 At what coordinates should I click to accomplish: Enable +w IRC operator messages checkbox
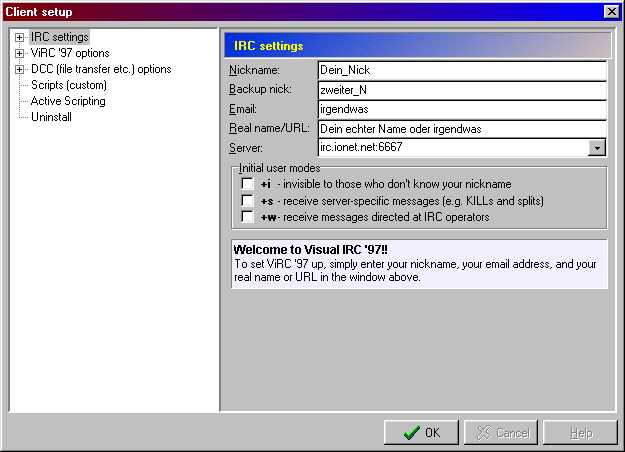[247, 216]
